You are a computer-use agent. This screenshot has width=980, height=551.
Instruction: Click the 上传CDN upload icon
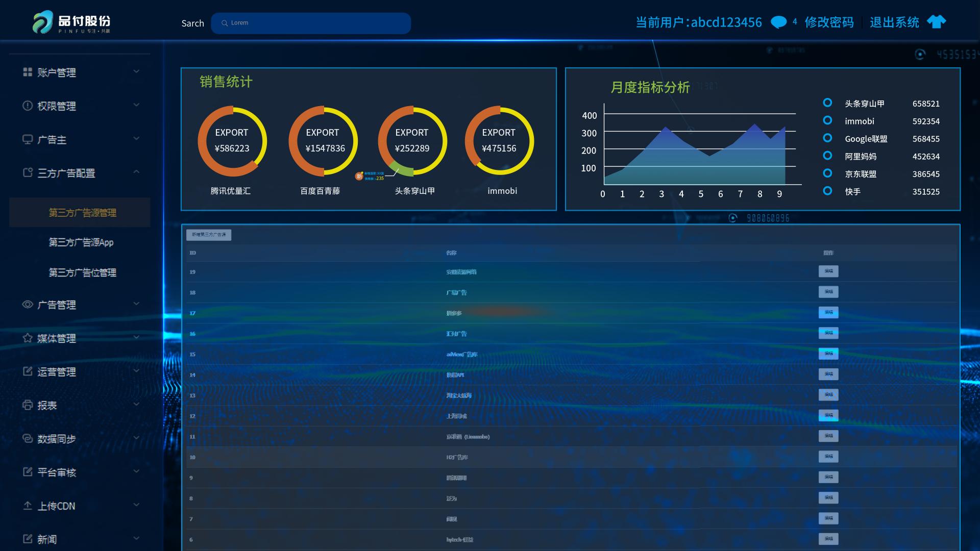[x=28, y=505]
